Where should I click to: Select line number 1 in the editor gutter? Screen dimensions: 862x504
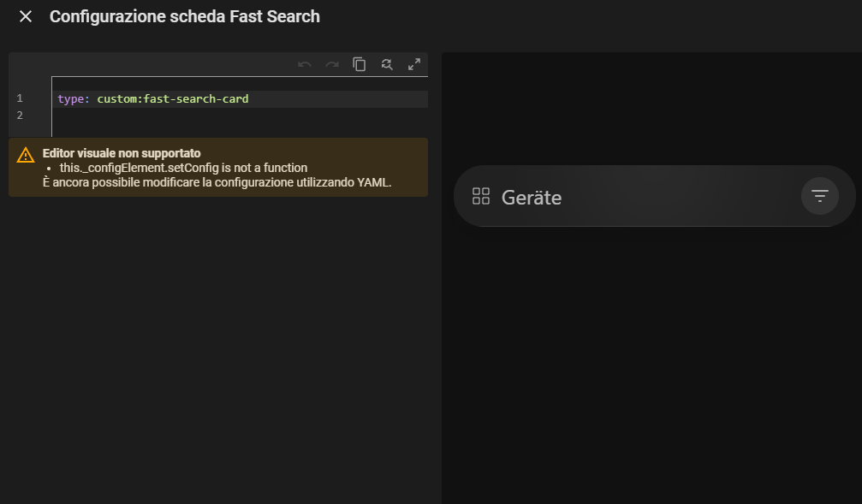[20, 98]
